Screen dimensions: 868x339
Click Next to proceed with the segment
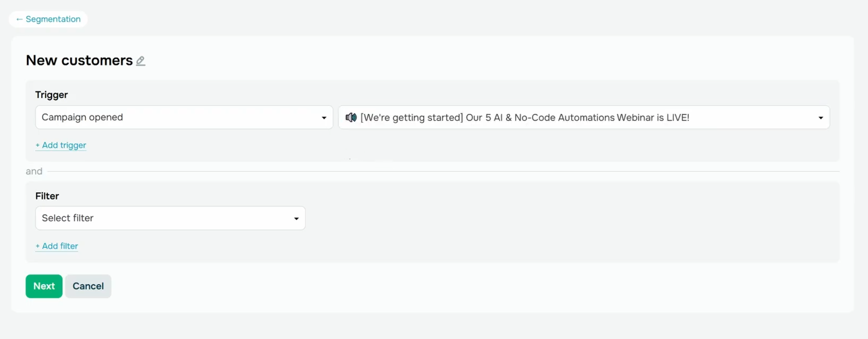tap(44, 286)
